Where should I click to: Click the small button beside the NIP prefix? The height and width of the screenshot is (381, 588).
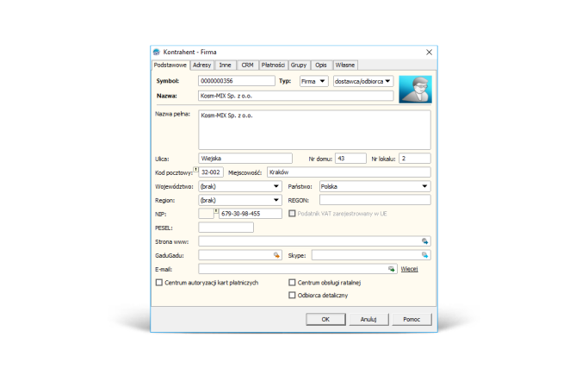tap(215, 210)
